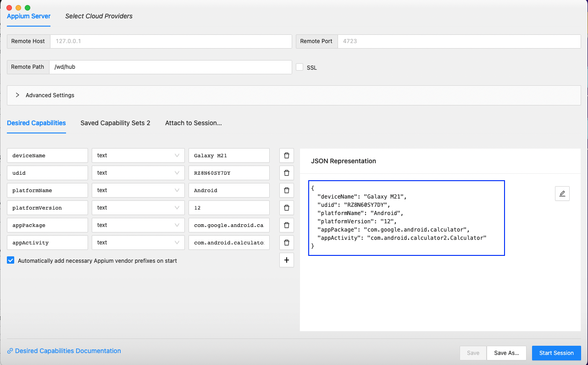Click the platformName capability name field
Screen dimensions: 588x365
coord(48,190)
